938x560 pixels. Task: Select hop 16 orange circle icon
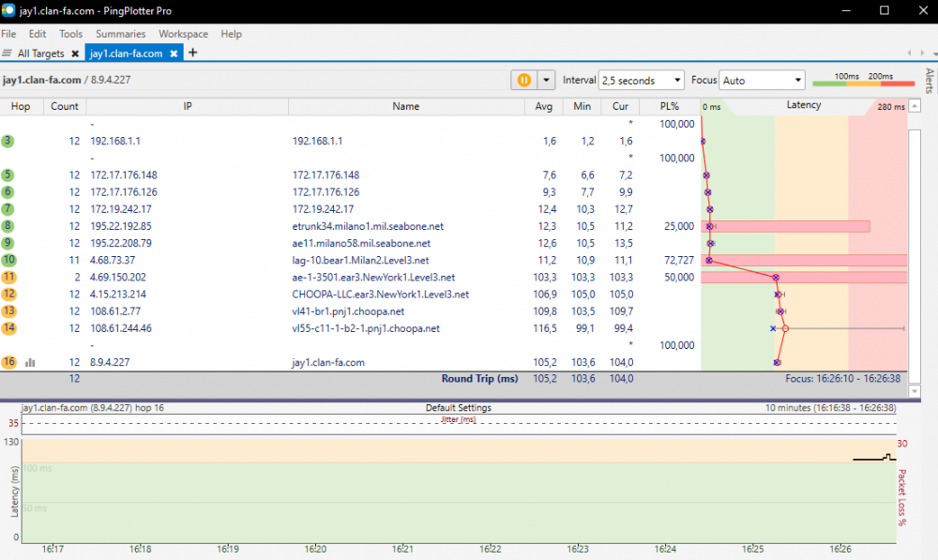click(8, 362)
